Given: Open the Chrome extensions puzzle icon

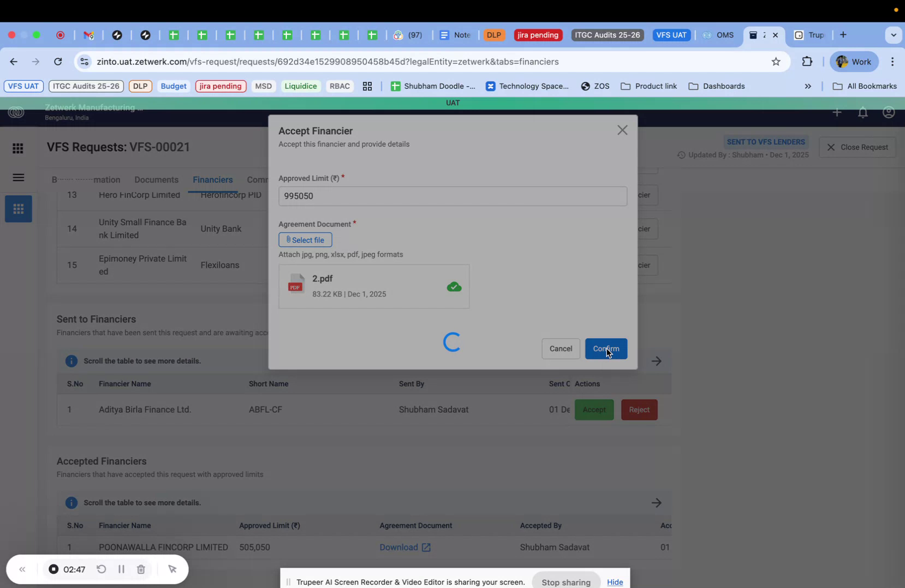Looking at the screenshot, I should click(807, 61).
